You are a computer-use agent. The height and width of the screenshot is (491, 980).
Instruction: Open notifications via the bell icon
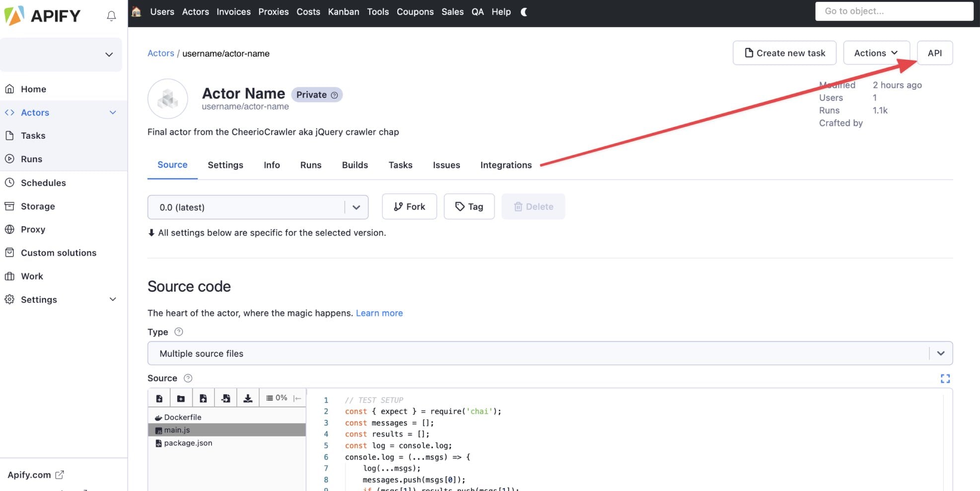(x=111, y=15)
